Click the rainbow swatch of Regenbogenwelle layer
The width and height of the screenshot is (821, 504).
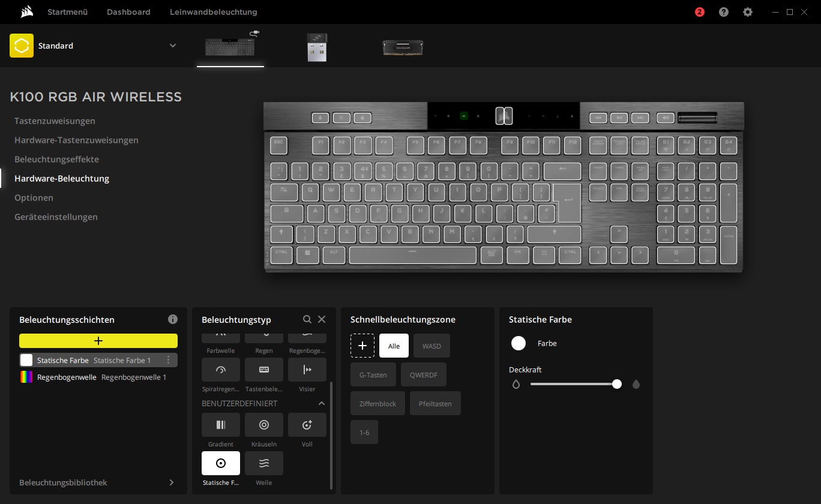26,377
